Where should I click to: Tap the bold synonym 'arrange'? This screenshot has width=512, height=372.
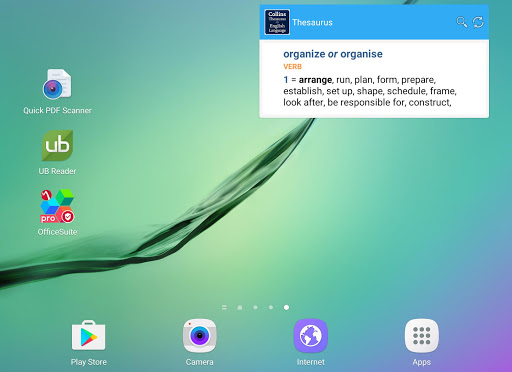tap(315, 80)
